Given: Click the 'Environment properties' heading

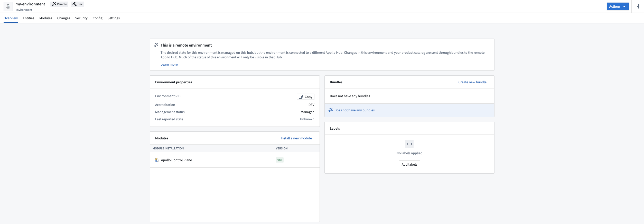Looking at the screenshot, I should click(x=174, y=82).
